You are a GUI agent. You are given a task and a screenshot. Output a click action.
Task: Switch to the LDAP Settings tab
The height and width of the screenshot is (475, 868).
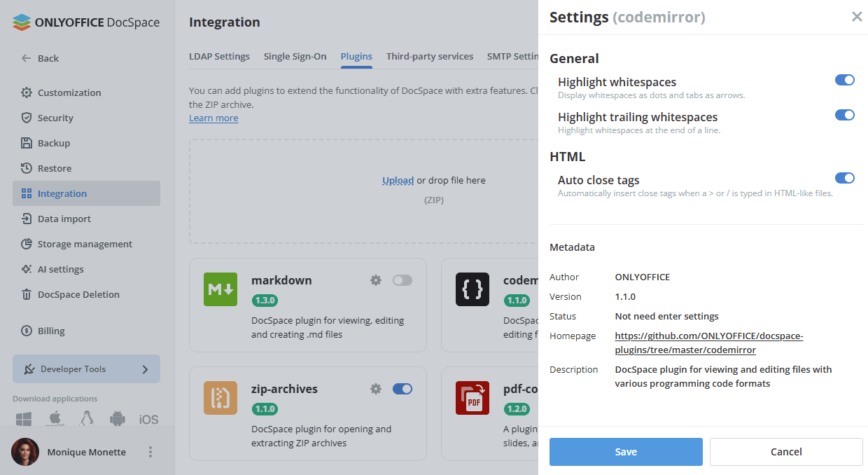[x=219, y=57]
